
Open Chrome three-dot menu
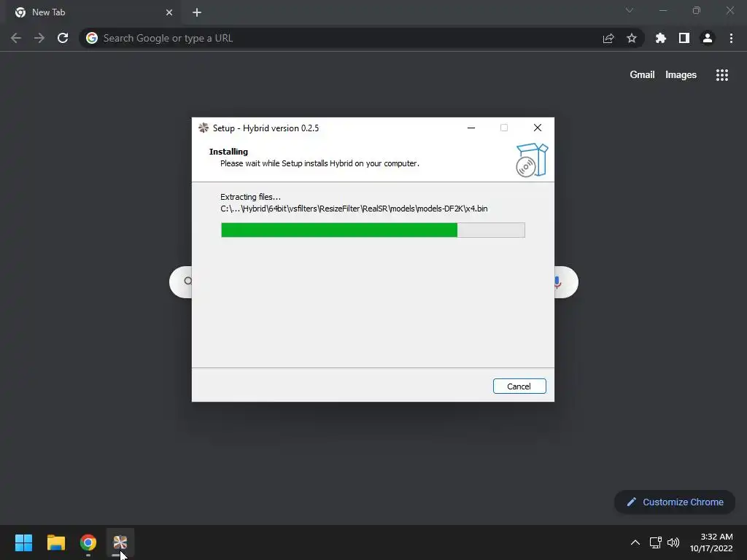click(x=731, y=38)
